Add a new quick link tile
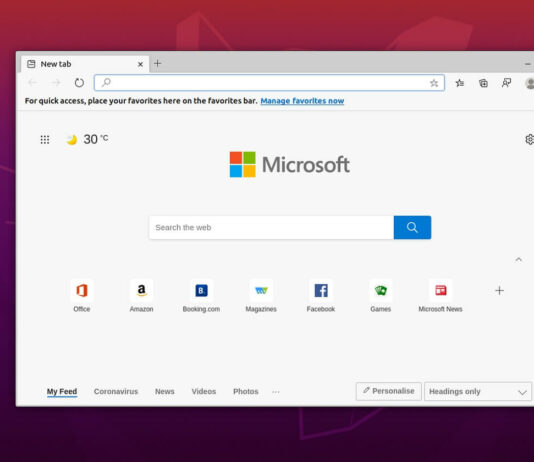Viewport: 534px width, 462px height. click(x=499, y=290)
